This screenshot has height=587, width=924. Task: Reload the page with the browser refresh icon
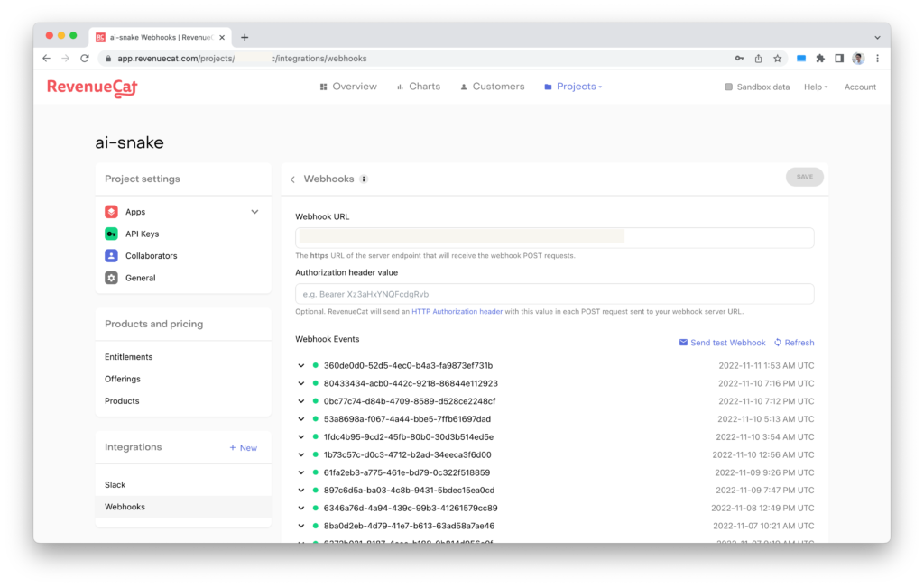(x=85, y=59)
